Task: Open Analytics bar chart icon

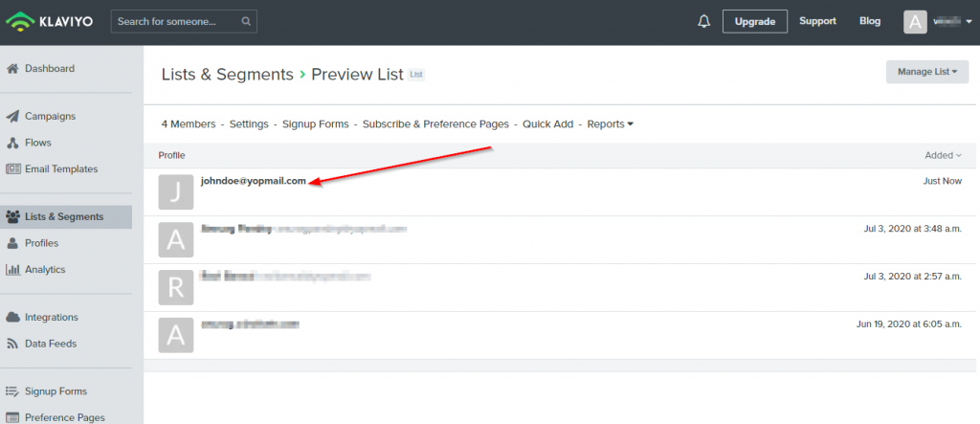Action: coord(11,270)
